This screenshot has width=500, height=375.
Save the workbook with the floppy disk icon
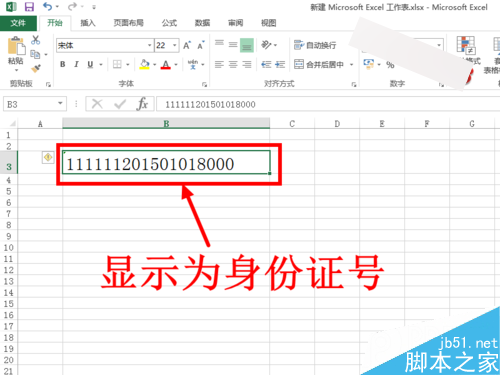tap(29, 7)
